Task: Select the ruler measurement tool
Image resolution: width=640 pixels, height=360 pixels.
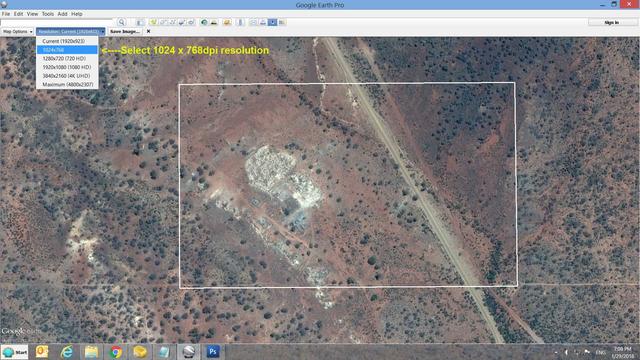Action: (240, 22)
